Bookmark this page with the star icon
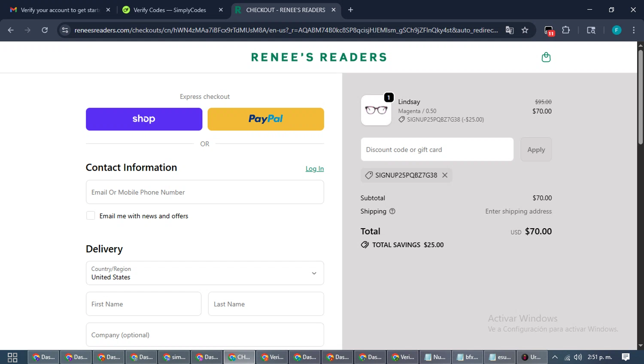The height and width of the screenshot is (364, 644). 525,30
